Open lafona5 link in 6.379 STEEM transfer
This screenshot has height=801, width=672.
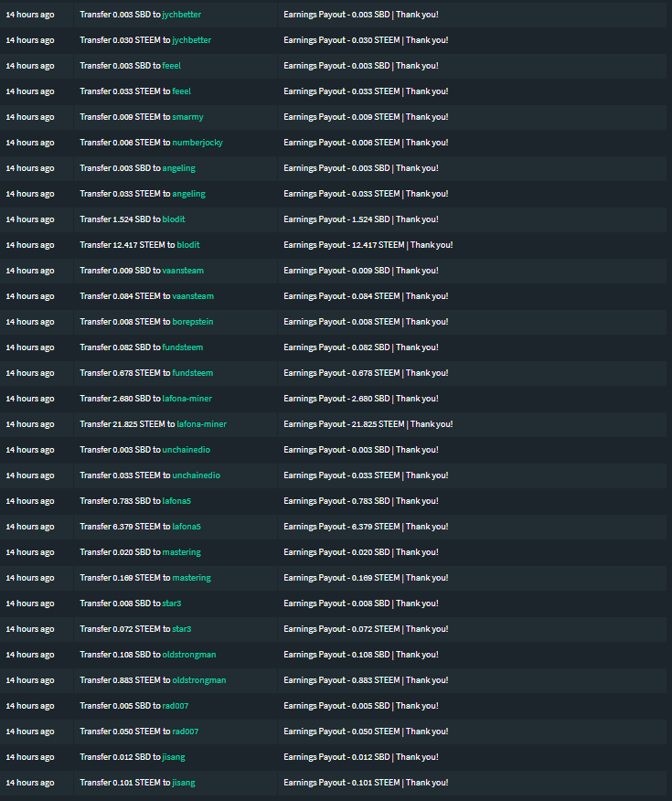click(187, 526)
